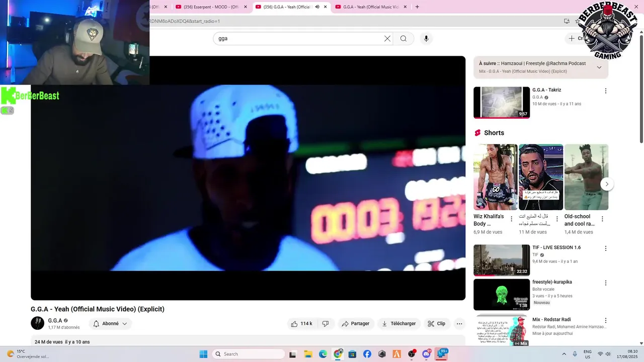Screen dimensions: 644x362
Task: Click the video player area
Action: (248, 178)
